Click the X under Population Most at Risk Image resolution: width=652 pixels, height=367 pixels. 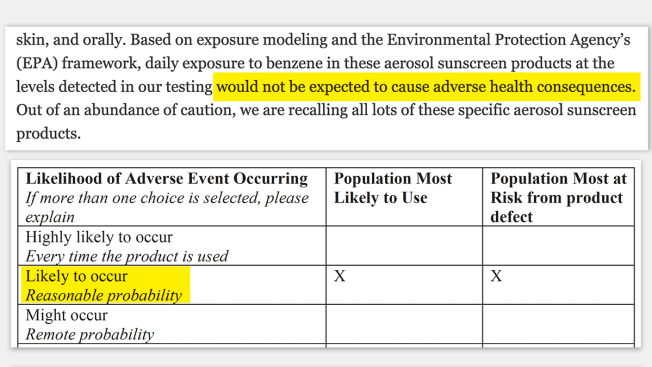(496, 276)
